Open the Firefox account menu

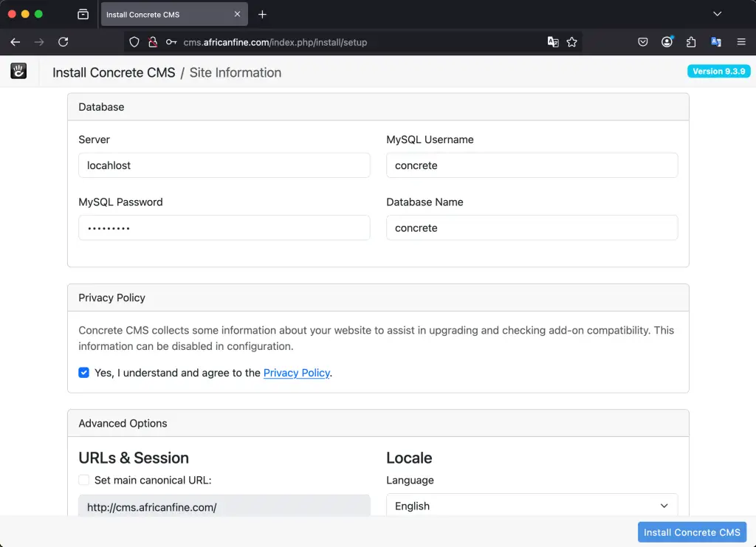point(667,42)
